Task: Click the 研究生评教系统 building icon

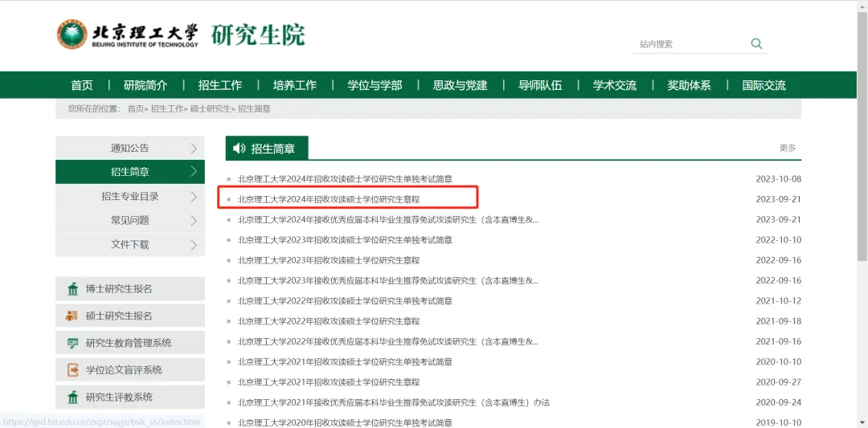Action: pos(72,397)
